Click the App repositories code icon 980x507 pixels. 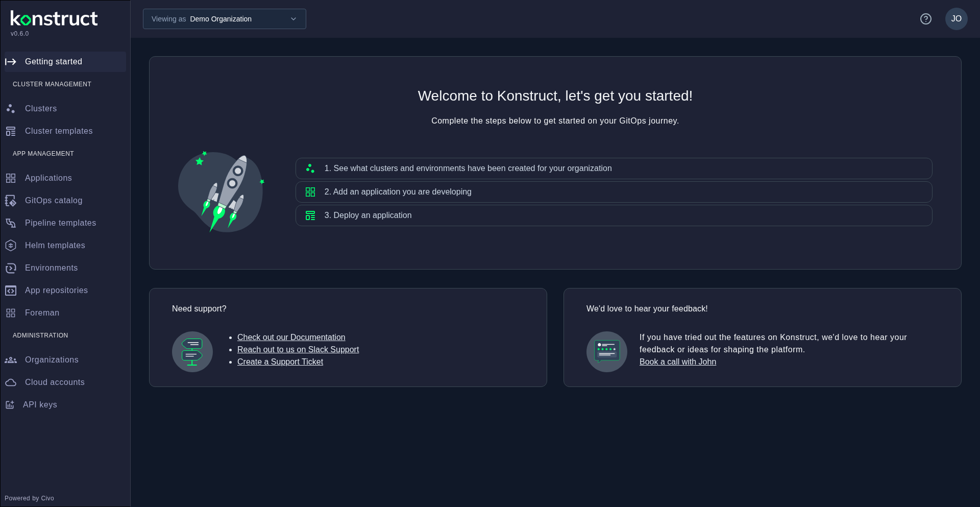[x=11, y=291]
